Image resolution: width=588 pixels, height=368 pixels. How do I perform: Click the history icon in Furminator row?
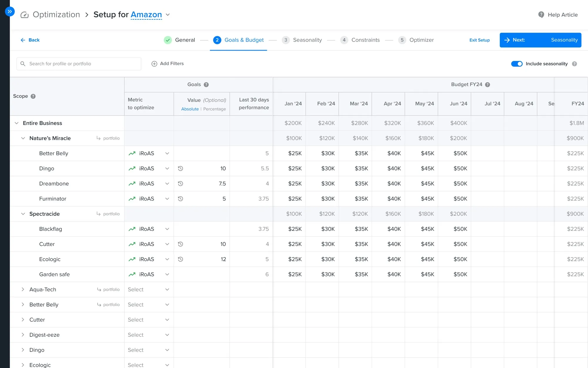[181, 199]
